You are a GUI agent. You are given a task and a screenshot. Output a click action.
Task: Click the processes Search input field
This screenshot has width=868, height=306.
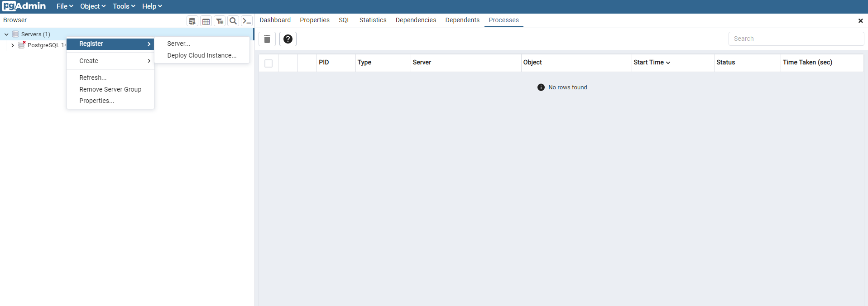(796, 39)
